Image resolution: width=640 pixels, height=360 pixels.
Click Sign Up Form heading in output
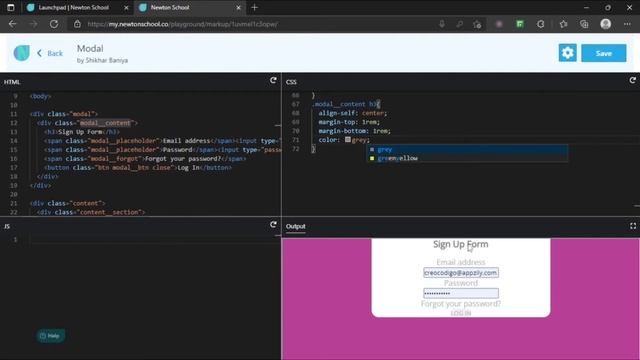(460, 244)
